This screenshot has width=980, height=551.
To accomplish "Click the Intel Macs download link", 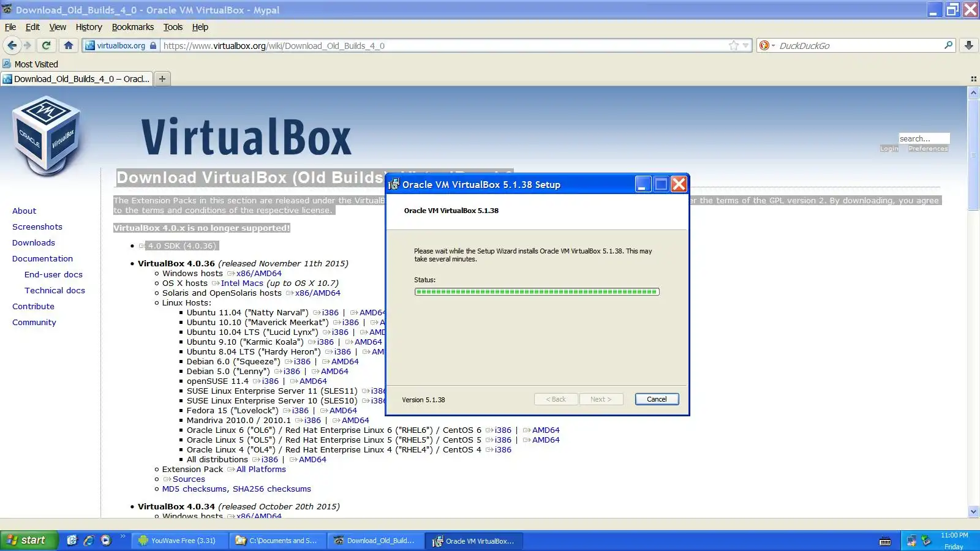I will pos(242,283).
